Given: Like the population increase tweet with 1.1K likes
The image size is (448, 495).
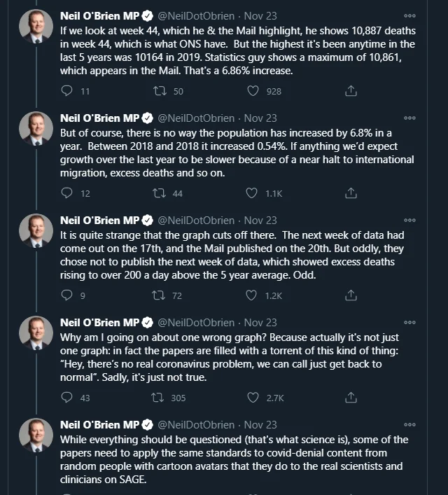Looking at the screenshot, I should 251,193.
